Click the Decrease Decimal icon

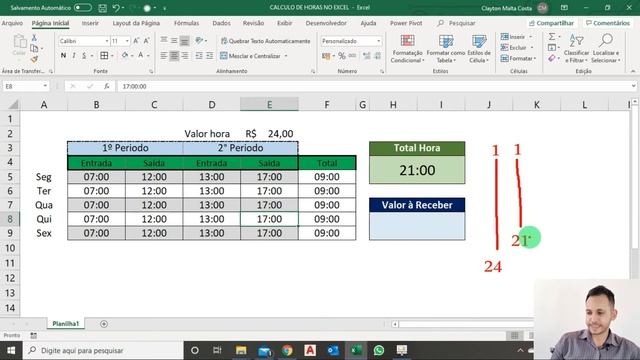coord(378,56)
